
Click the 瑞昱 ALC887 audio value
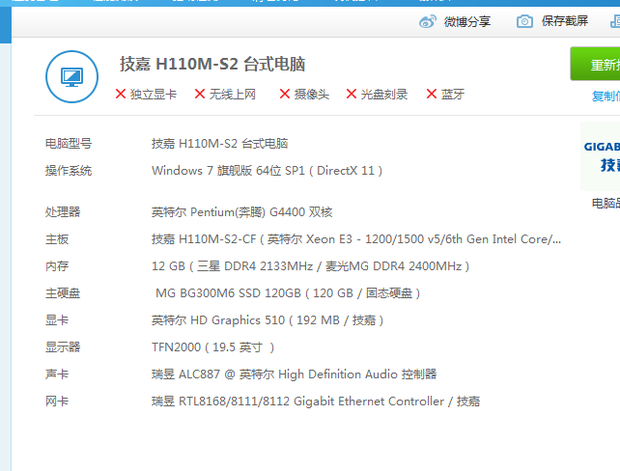tap(294, 374)
